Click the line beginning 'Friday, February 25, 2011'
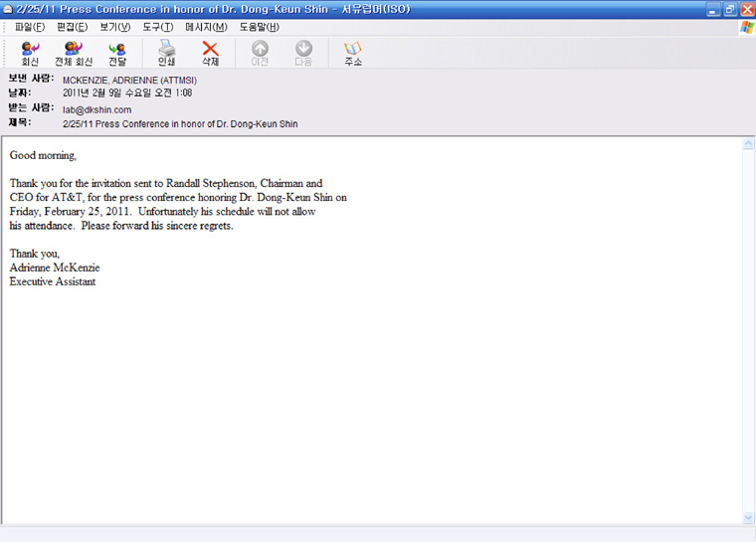This screenshot has height=542, width=756. click(162, 211)
